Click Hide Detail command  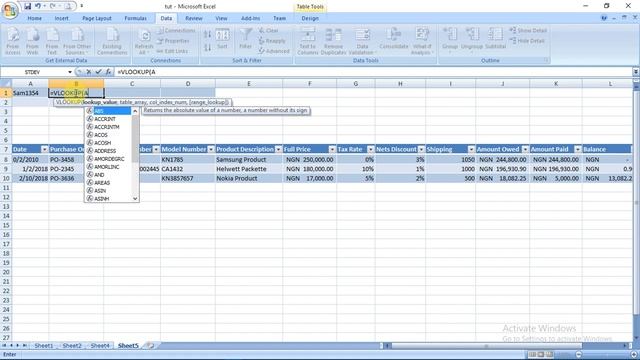[527, 41]
